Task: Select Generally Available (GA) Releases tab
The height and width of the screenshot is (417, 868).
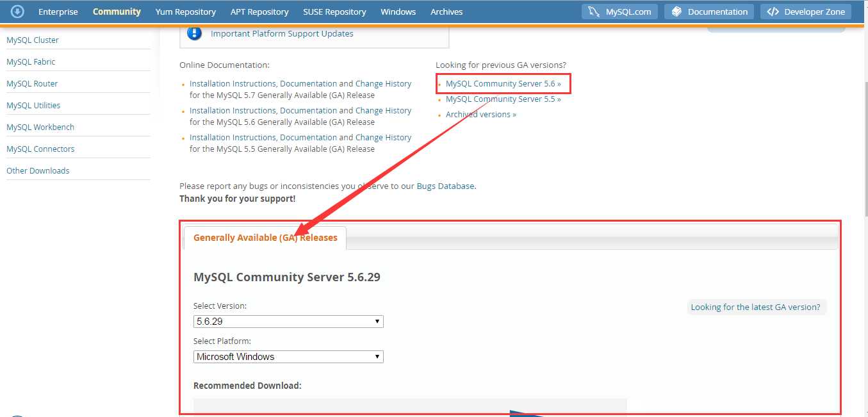Action: point(265,238)
